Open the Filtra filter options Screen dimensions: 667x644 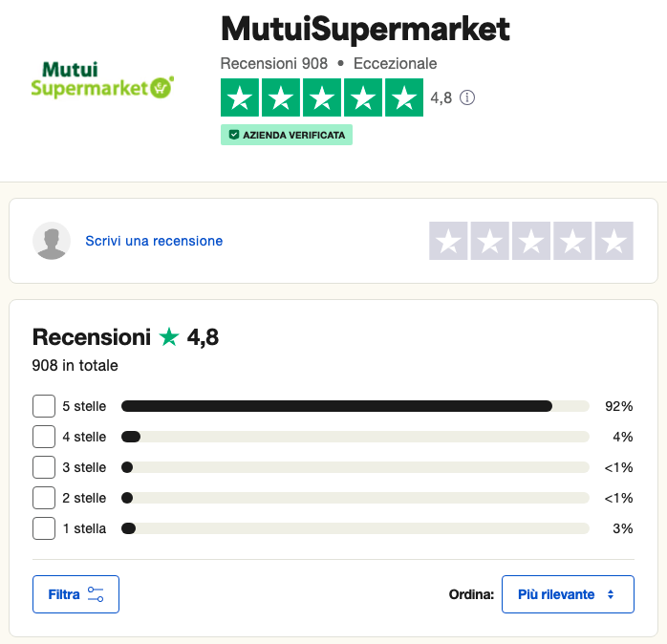pyautogui.click(x=75, y=594)
